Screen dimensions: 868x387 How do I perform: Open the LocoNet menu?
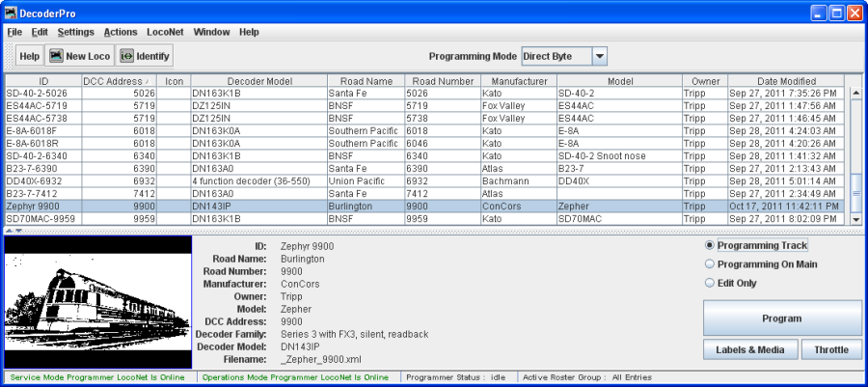tap(164, 32)
